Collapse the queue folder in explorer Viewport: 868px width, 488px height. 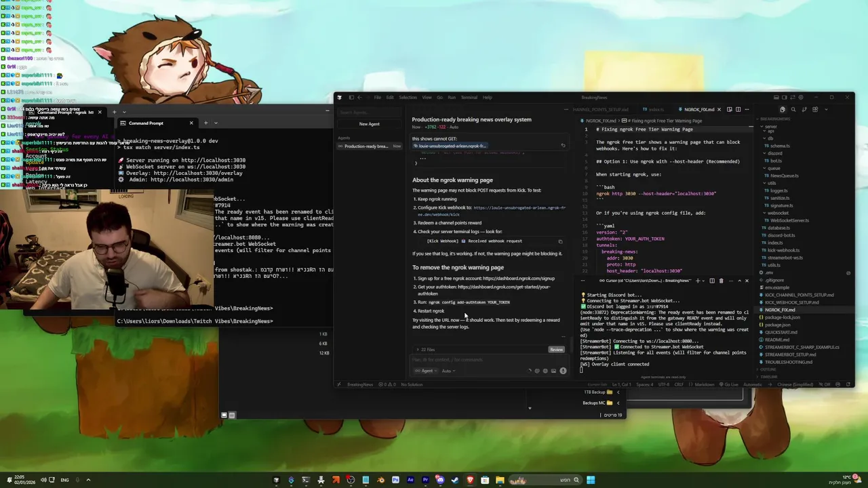[x=774, y=168]
